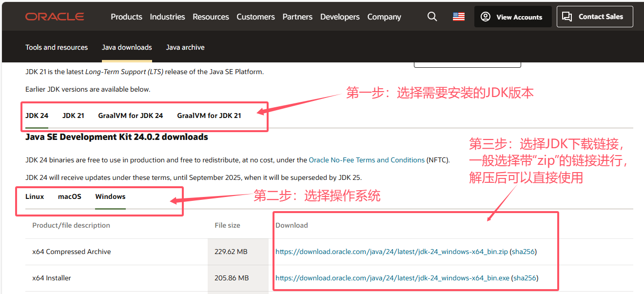
Task: Open the Industries menu
Action: (x=167, y=17)
